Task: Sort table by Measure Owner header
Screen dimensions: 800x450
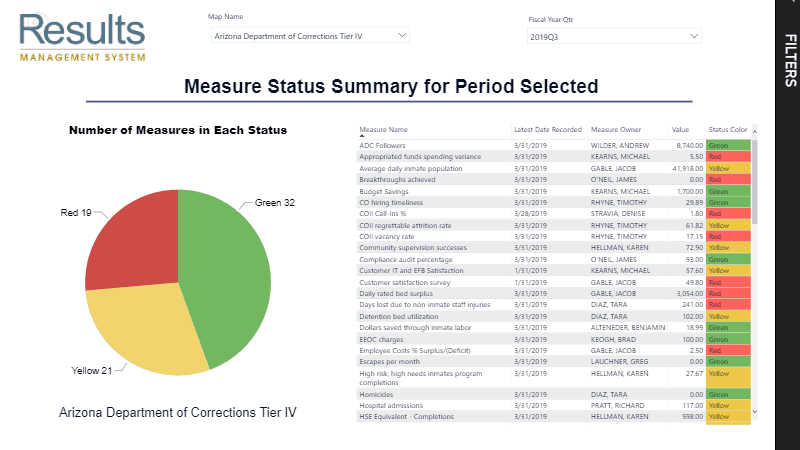Action: click(616, 130)
